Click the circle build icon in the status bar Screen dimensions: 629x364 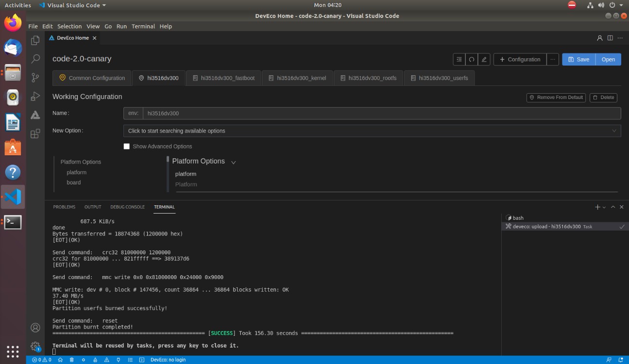click(84, 360)
